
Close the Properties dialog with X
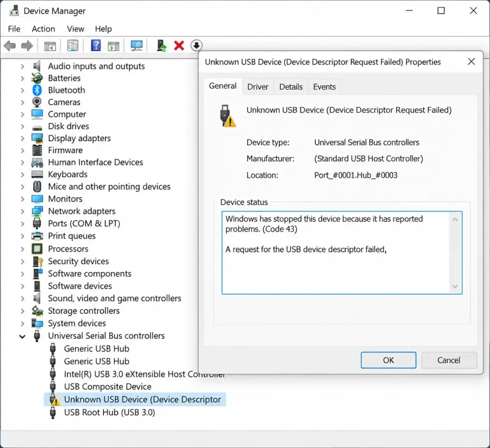click(471, 62)
